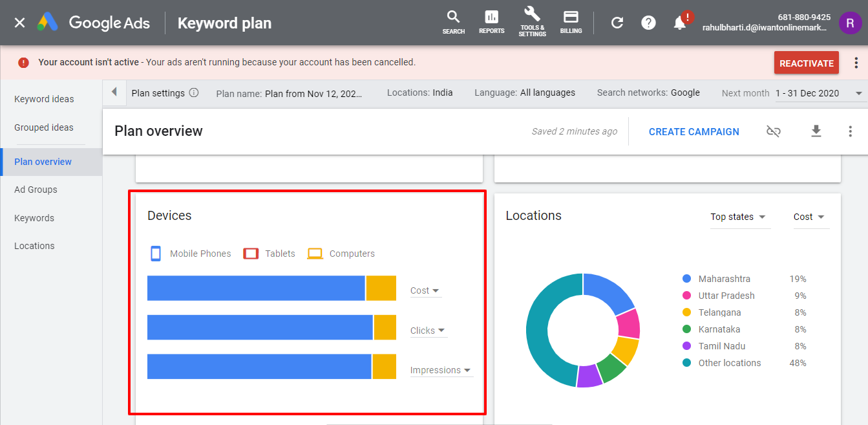Click the REACTIVATE button

click(x=806, y=63)
